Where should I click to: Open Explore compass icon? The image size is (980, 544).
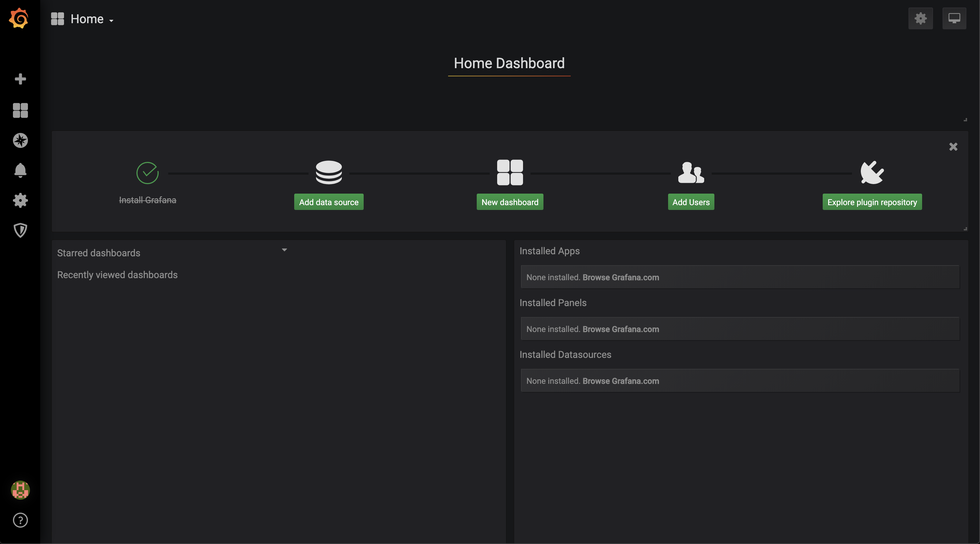20,140
